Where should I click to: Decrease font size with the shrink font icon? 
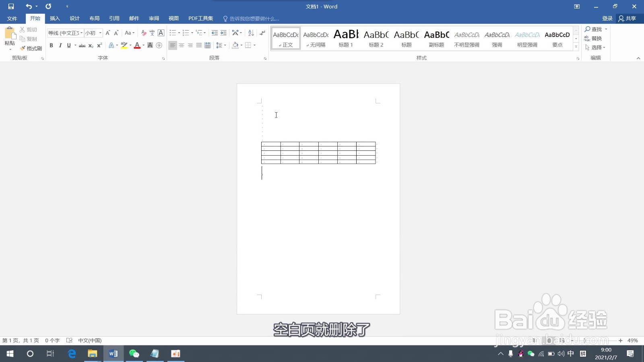[x=116, y=33]
